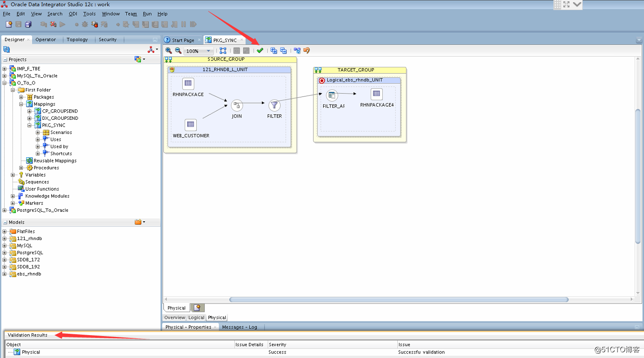Click the orange reset arrow icon
Image resolution: width=644 pixels, height=358 pixels.
pos(307,51)
